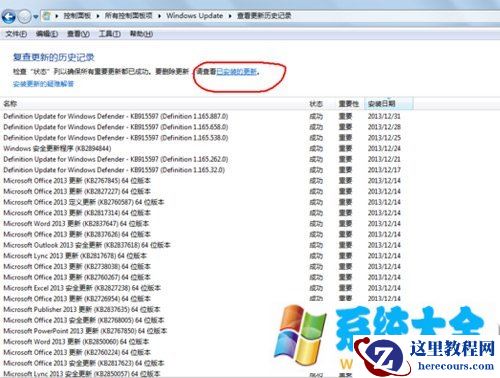500x378 pixels.
Task: Expand the breadcrumb arrow before 控制面板
Action: pos(57,16)
